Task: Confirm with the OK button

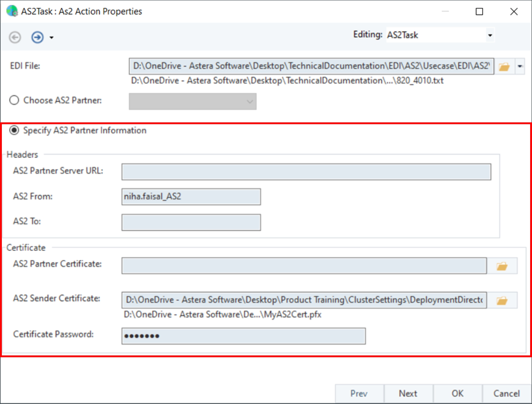Action: 458,394
